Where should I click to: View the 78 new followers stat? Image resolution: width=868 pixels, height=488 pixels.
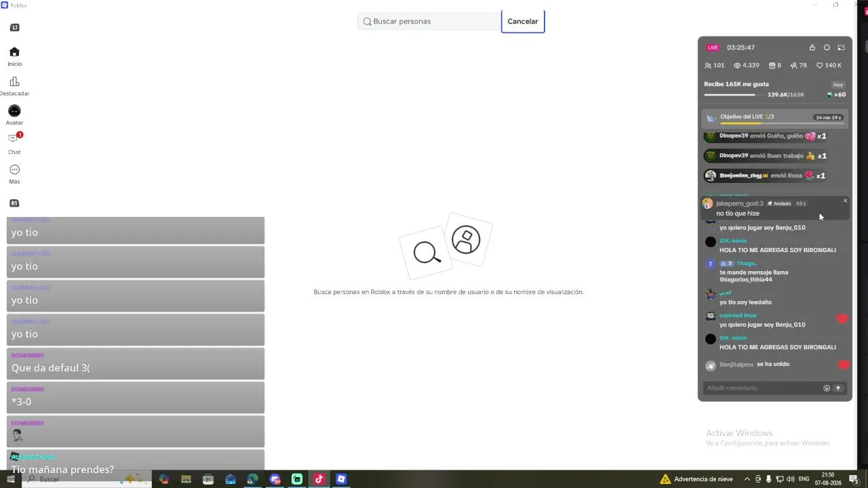tap(799, 66)
